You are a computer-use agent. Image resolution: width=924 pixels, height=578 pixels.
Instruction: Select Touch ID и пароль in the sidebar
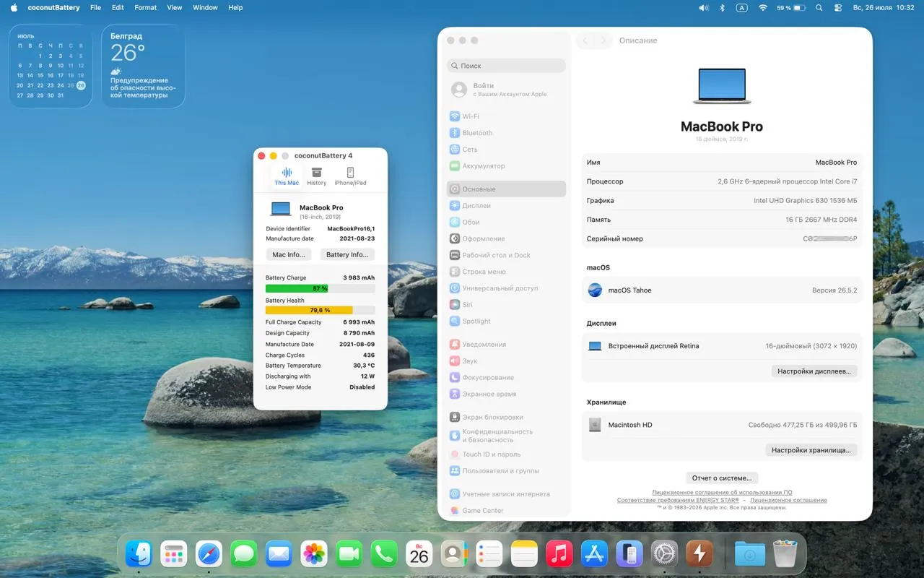tap(506, 454)
